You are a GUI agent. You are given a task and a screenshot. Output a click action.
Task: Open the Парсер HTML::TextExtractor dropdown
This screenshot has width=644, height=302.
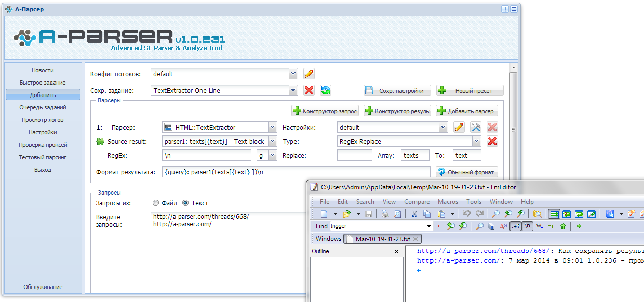point(272,127)
